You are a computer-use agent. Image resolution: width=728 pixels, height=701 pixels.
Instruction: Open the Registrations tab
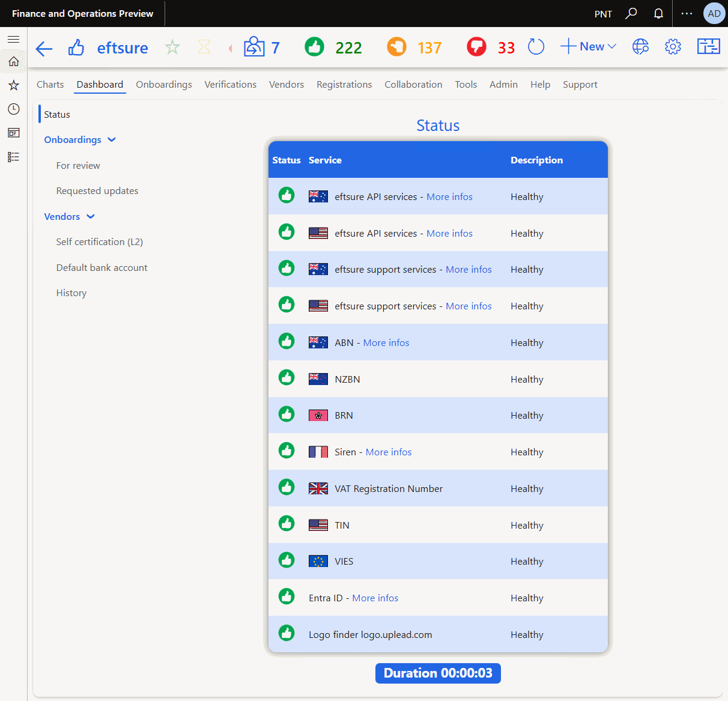(x=344, y=85)
